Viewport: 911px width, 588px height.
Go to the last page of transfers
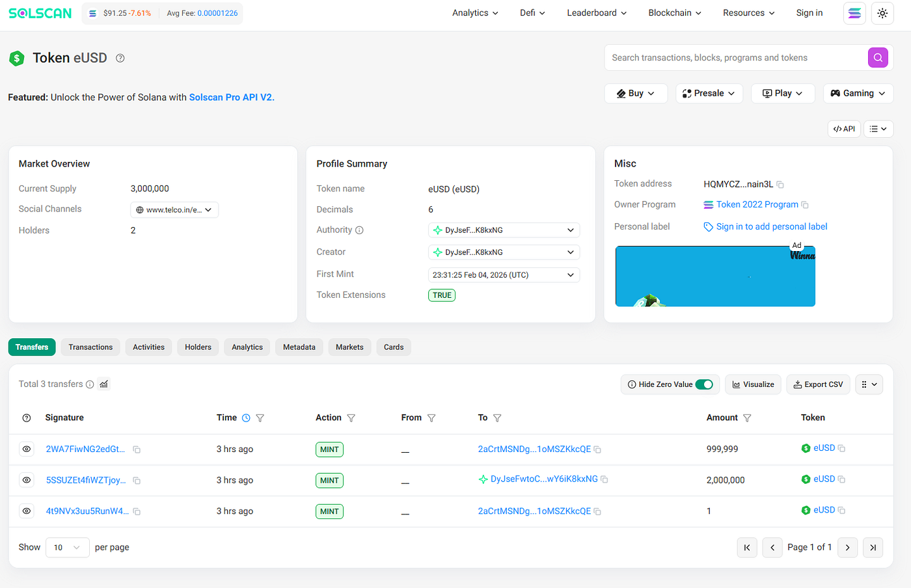(873, 548)
